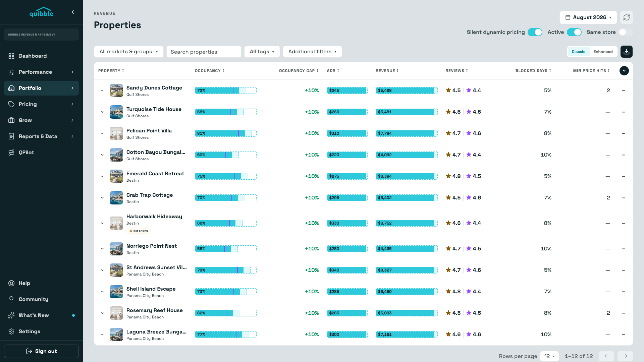Search properties input field
644x362 pixels.
204,52
